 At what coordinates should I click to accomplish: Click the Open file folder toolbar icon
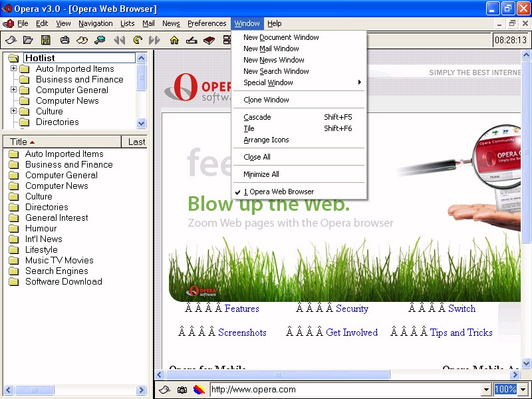[x=28, y=40]
